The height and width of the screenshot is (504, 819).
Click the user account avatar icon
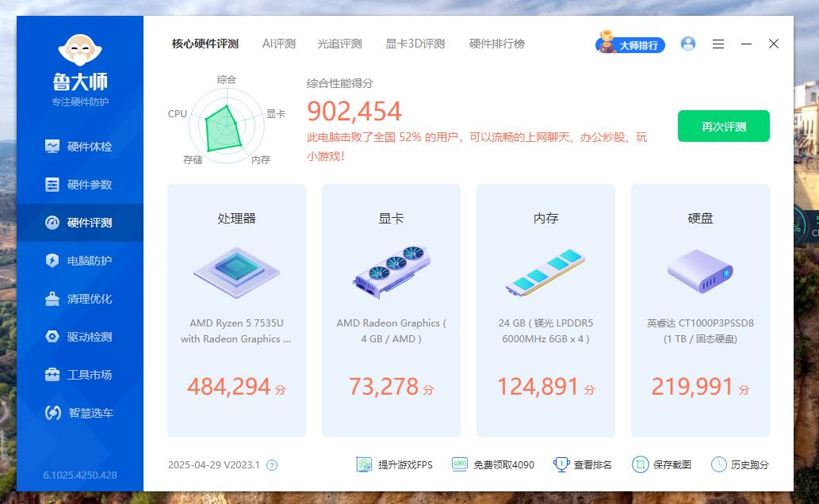tap(688, 44)
